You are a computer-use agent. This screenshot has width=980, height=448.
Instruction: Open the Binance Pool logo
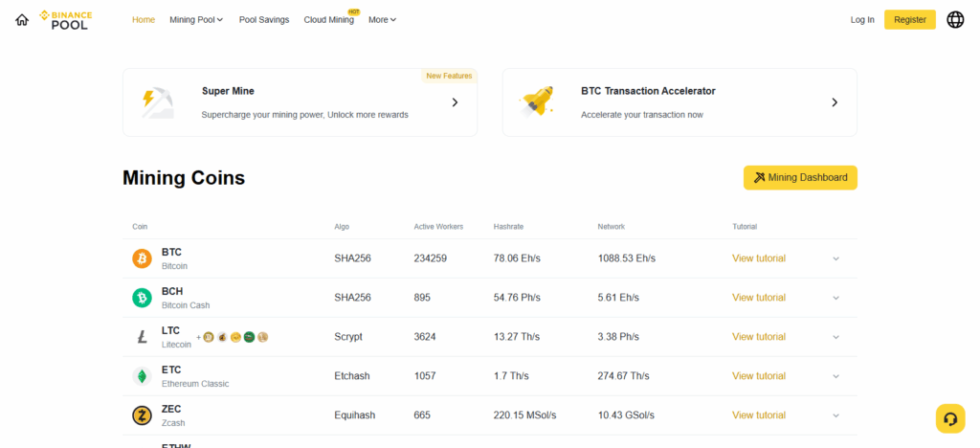66,20
